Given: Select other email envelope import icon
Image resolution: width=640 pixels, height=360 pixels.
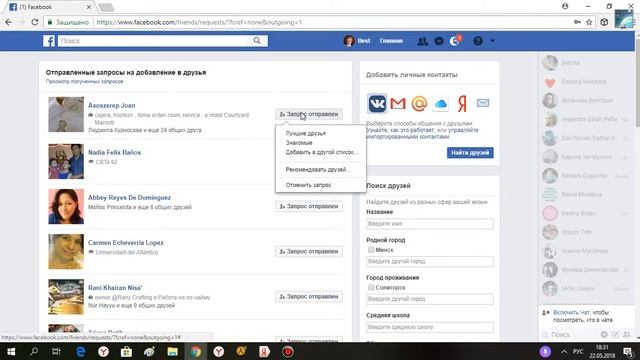Looking at the screenshot, I should pos(483,103).
